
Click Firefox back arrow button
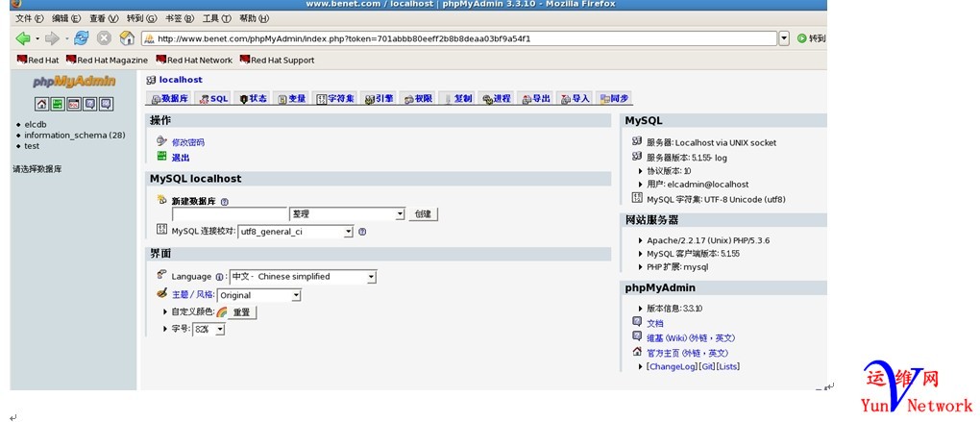tap(23, 38)
